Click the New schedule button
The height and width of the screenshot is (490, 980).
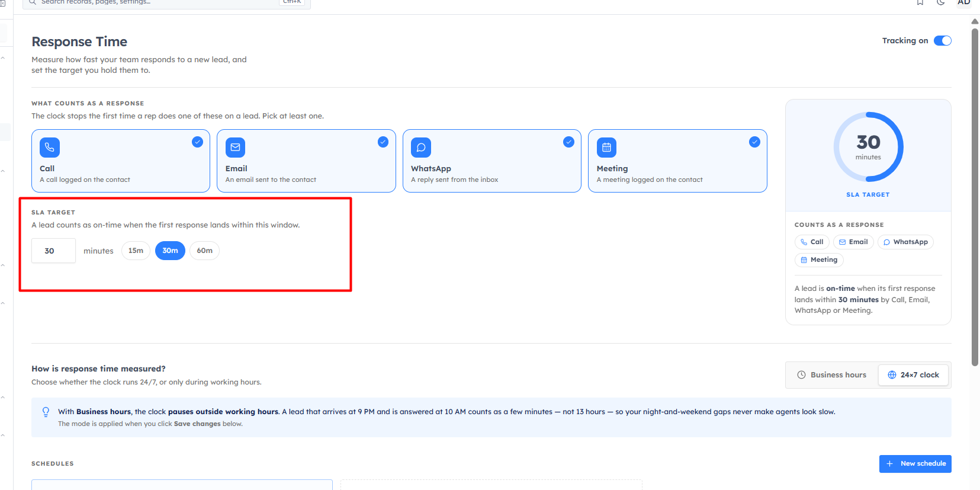pyautogui.click(x=915, y=464)
